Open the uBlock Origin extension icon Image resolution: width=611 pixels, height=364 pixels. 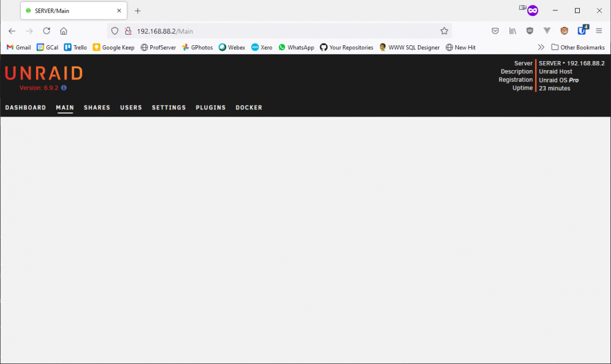pos(530,31)
